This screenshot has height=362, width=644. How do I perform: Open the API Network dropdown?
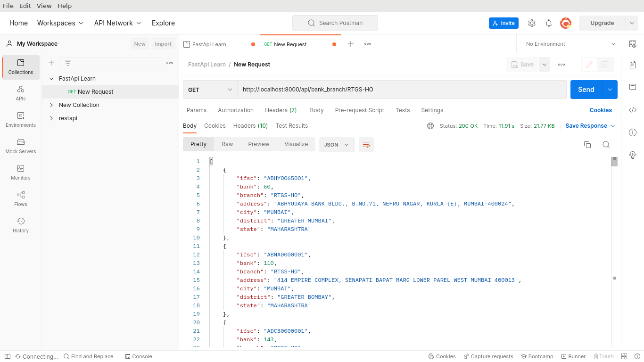point(117,23)
